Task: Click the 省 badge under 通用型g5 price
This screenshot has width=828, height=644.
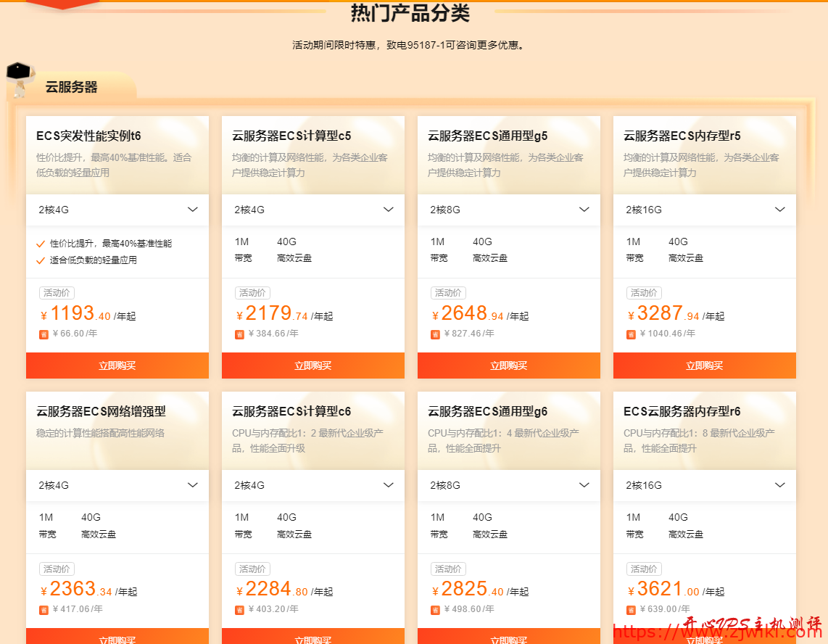Action: tap(435, 334)
